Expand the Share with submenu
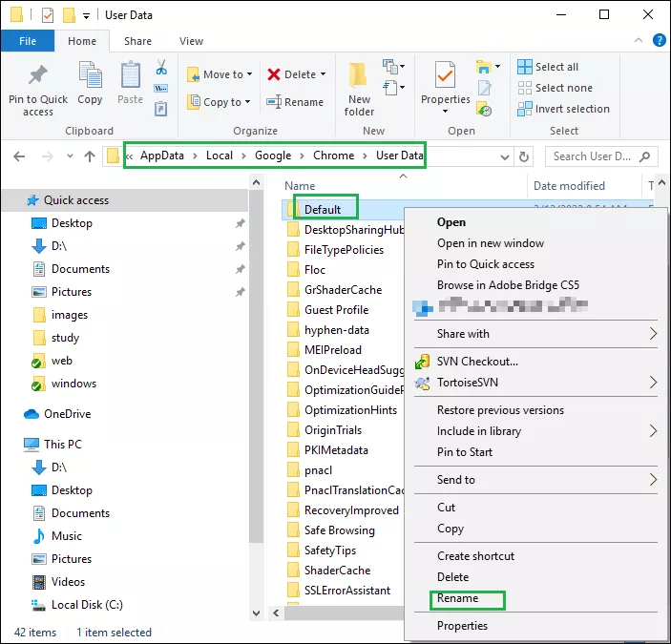 point(653,334)
